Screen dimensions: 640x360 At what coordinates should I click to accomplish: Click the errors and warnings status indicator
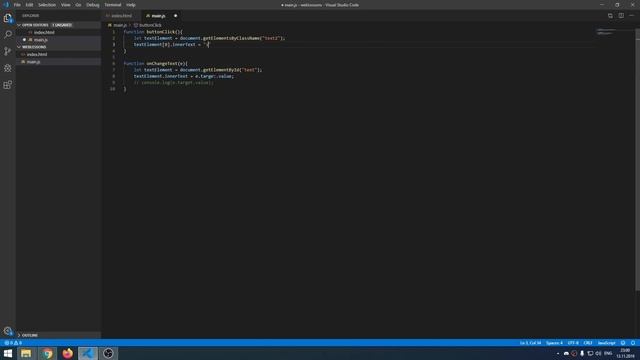click(x=13, y=343)
